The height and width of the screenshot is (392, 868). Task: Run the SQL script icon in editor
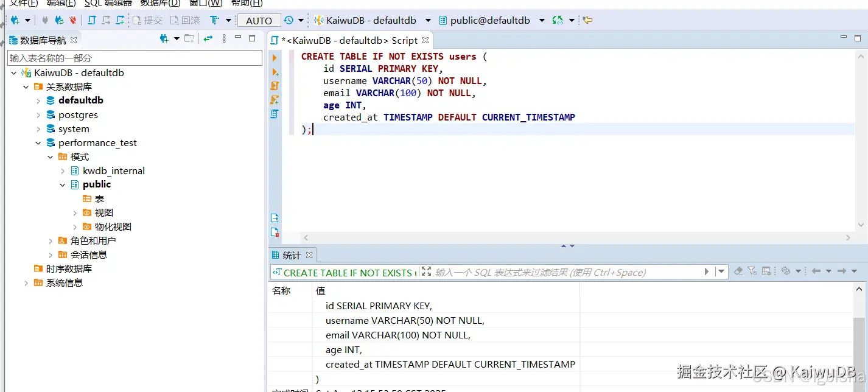[275, 86]
